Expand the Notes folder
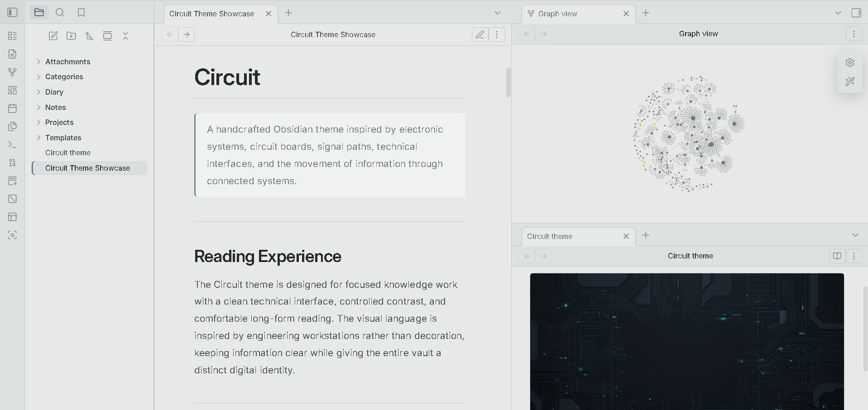 tap(38, 107)
